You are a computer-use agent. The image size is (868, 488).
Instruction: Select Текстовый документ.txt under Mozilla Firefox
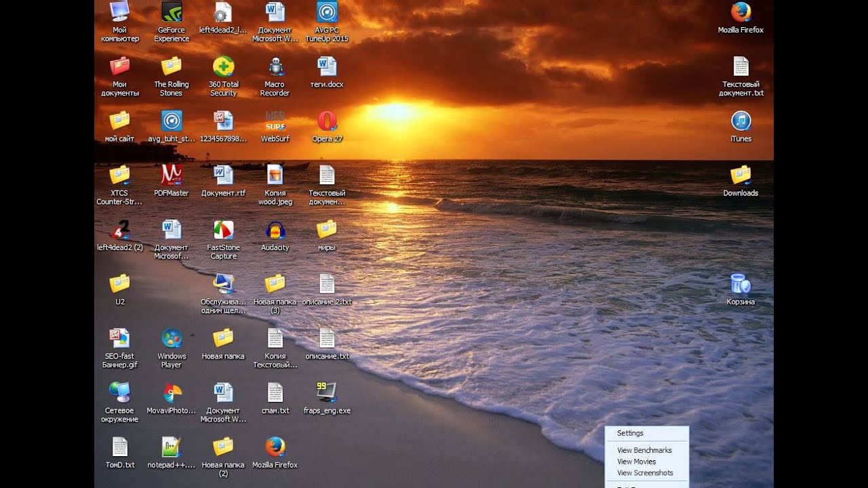741,76
